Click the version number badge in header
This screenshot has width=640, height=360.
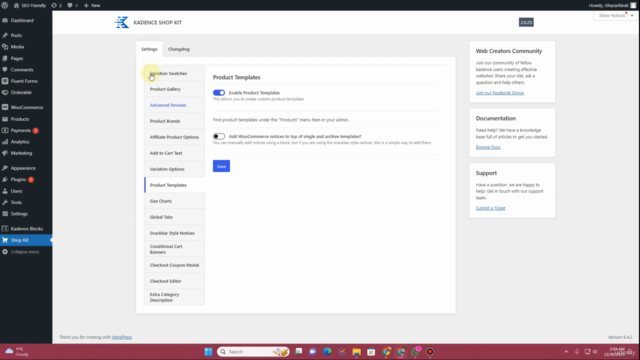click(526, 22)
